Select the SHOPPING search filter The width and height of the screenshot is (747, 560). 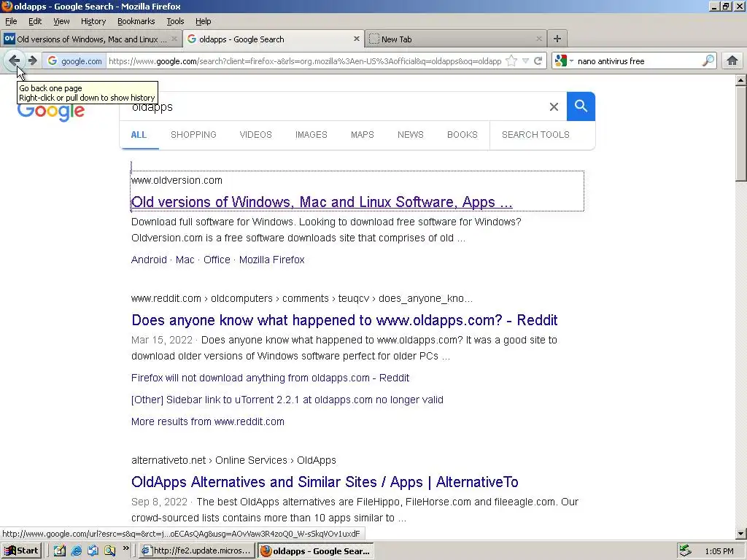(x=193, y=135)
